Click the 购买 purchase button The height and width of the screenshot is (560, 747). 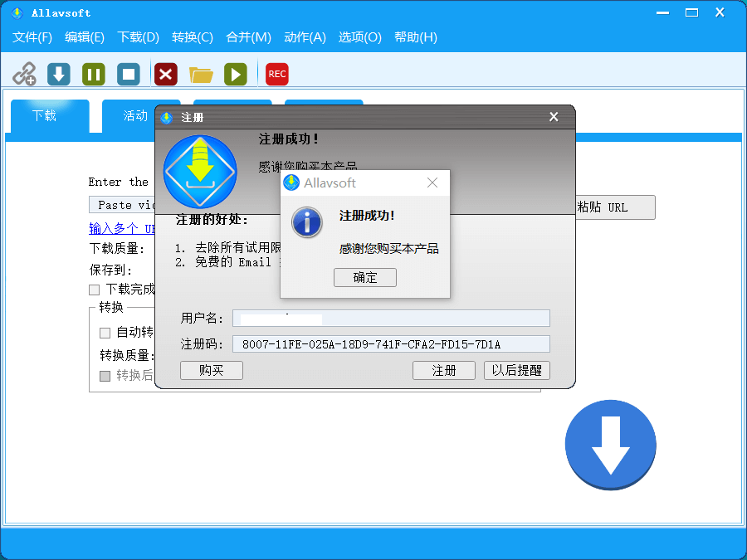[x=211, y=370]
